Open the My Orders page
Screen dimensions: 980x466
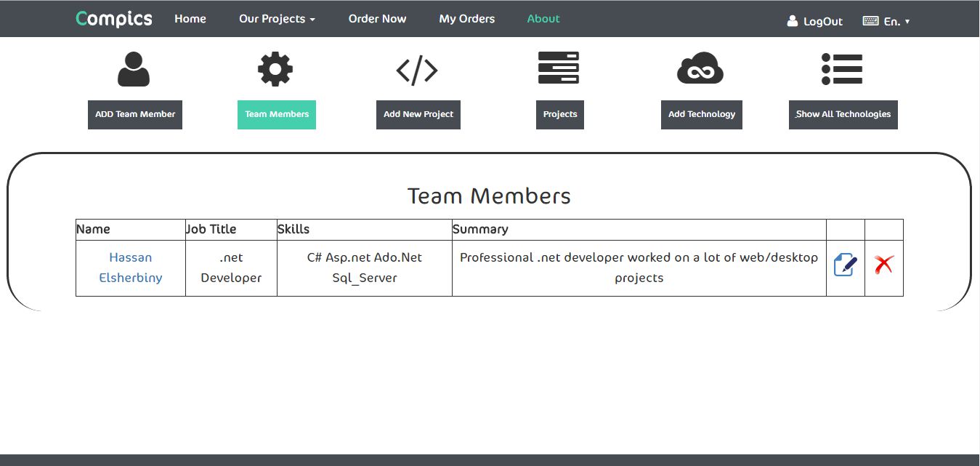click(x=467, y=19)
